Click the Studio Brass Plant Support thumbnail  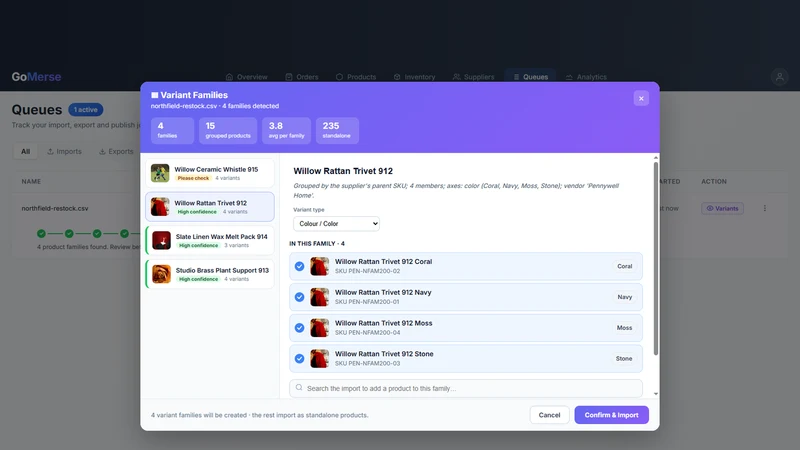(161, 274)
